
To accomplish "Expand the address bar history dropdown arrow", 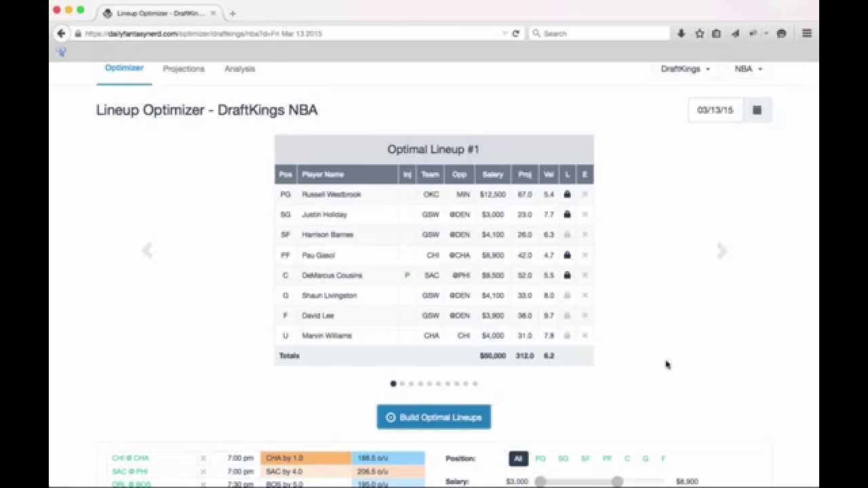I will point(505,33).
